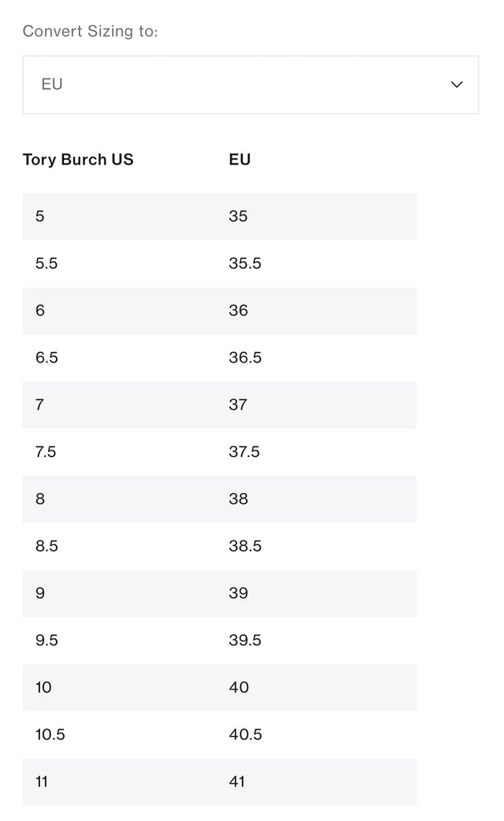Click the EU 38 size value
The image size is (504, 821).
point(238,499)
